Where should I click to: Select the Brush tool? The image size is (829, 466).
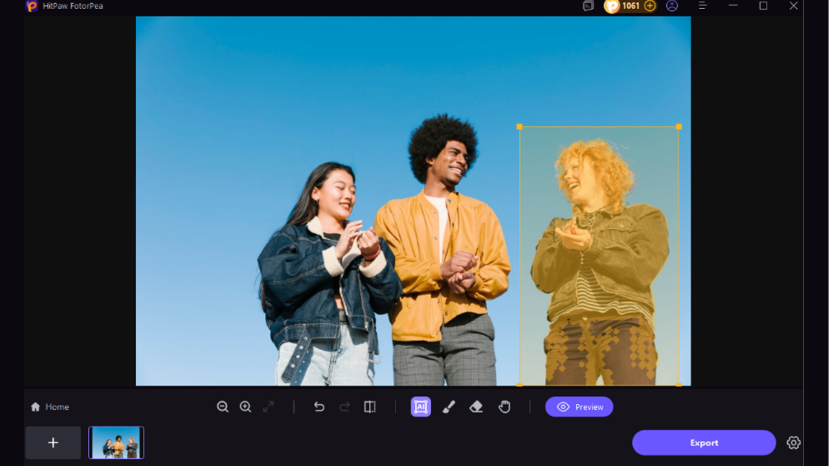coord(448,407)
